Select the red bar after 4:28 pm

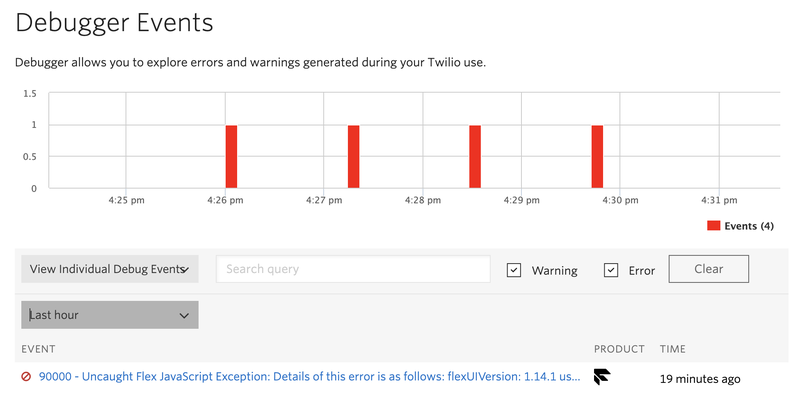point(475,157)
